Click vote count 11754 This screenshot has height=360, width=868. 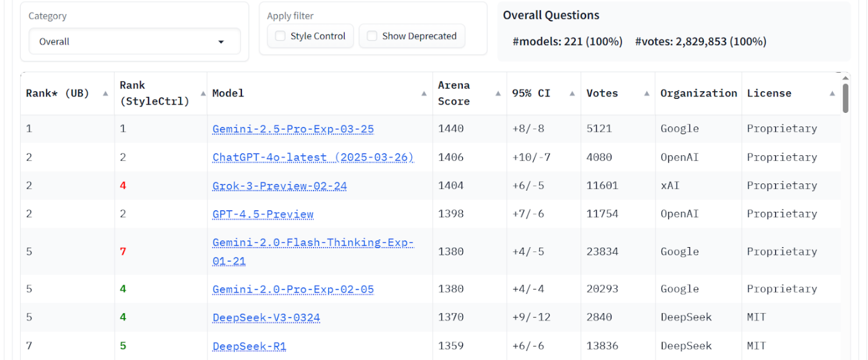(x=602, y=214)
